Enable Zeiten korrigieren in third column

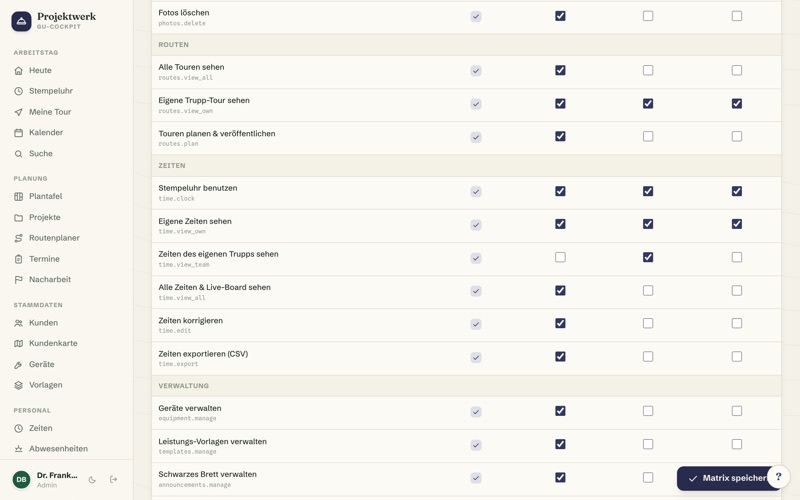click(648, 323)
